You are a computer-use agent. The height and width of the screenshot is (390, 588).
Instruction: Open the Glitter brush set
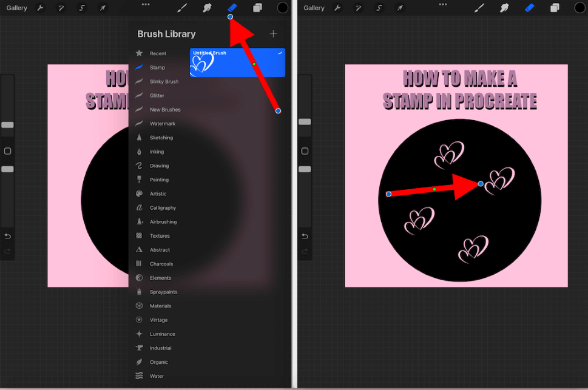coord(157,96)
